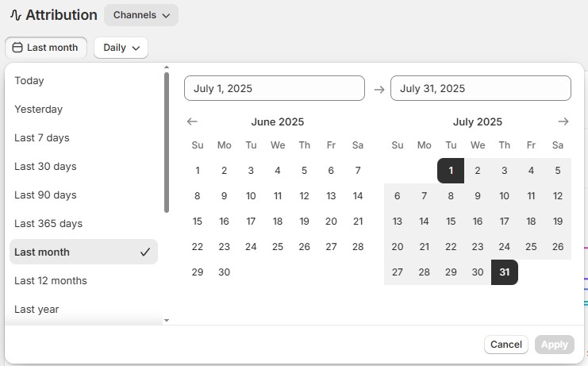Click the Attribution waveform icon
This screenshot has height=366, width=588.
15,15
